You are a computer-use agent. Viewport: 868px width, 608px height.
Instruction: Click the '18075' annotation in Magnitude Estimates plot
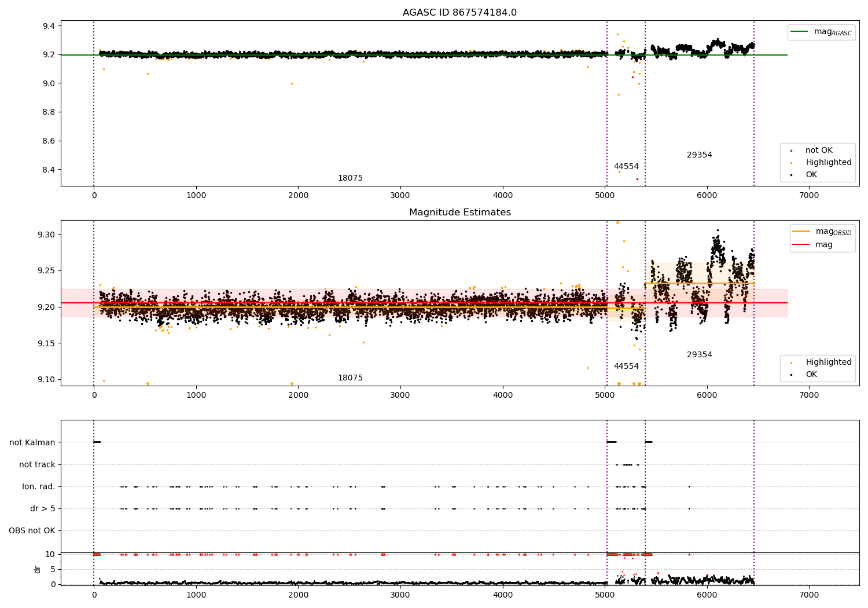350,378
